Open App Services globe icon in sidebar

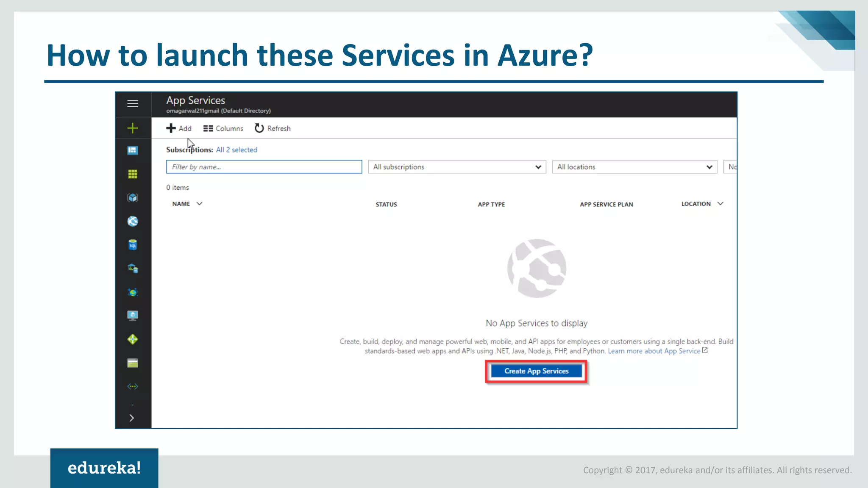coord(133,221)
